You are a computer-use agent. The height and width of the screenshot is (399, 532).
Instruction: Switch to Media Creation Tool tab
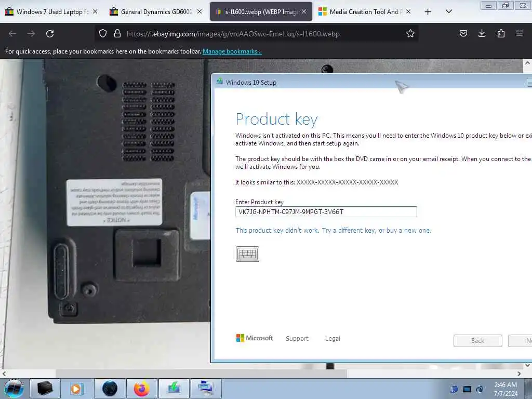(x=365, y=12)
